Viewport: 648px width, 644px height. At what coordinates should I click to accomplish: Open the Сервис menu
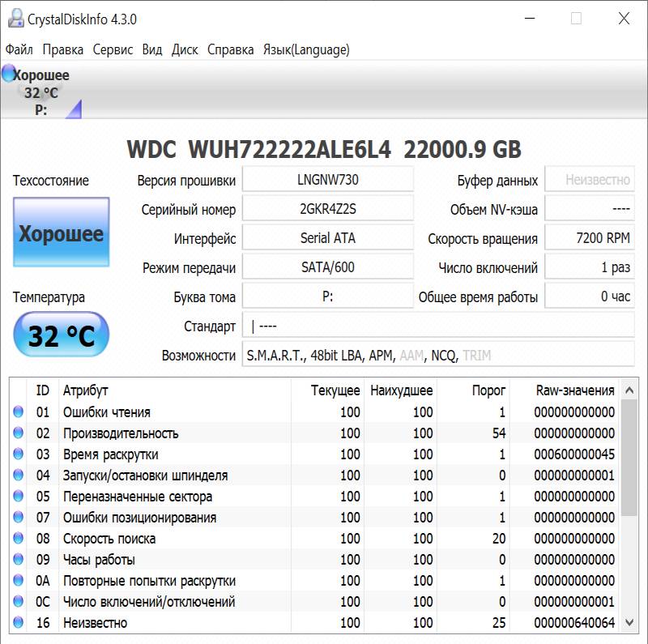[x=113, y=49]
